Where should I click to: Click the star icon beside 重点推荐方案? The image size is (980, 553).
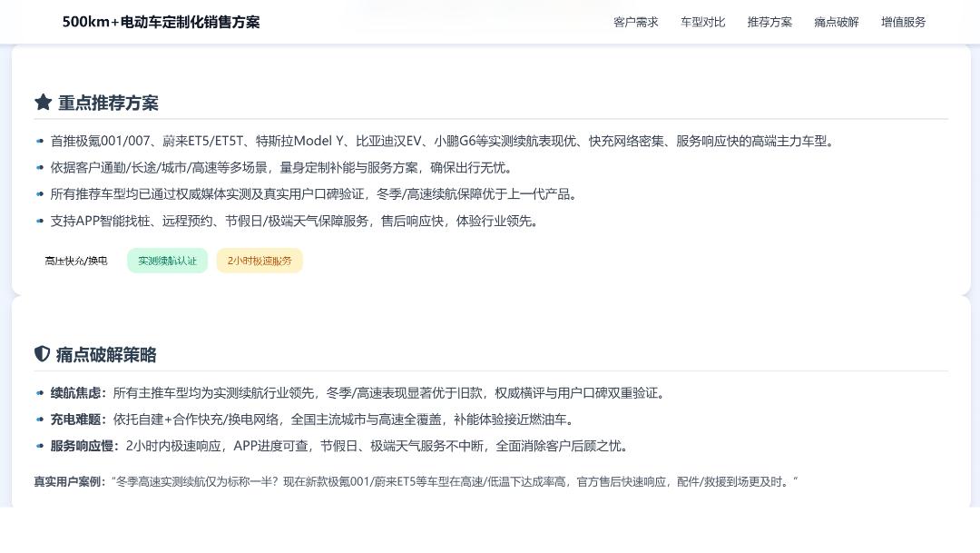coord(44,102)
